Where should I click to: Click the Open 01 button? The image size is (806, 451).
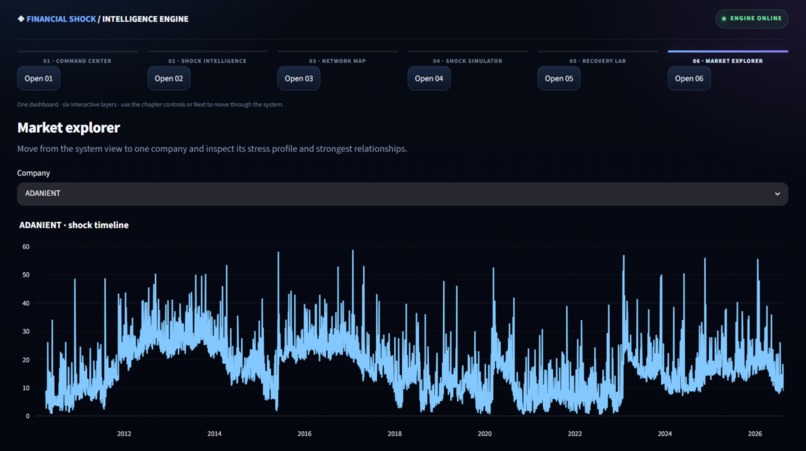pos(39,79)
